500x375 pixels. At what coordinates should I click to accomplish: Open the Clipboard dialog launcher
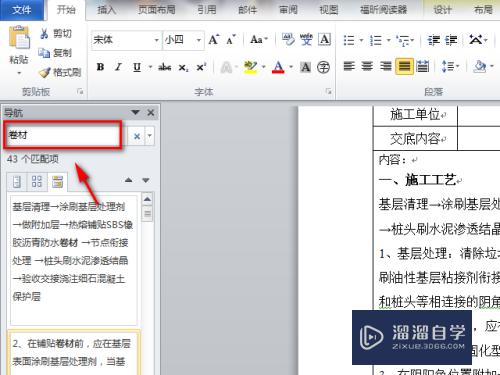coord(80,91)
